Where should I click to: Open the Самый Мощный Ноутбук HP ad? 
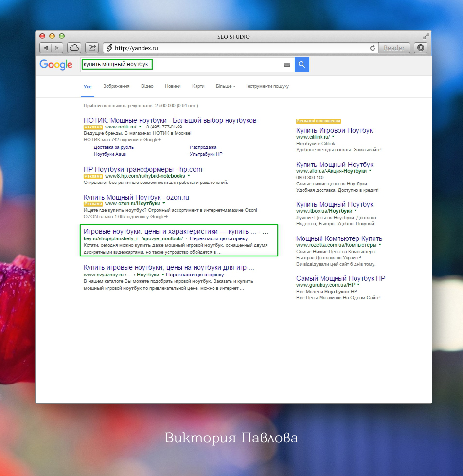tap(341, 278)
